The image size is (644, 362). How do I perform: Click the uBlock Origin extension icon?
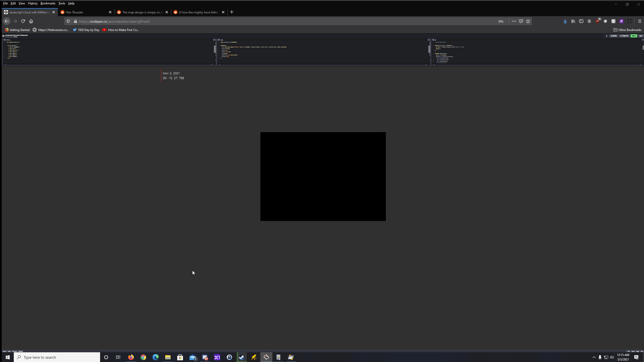pyautogui.click(x=597, y=21)
